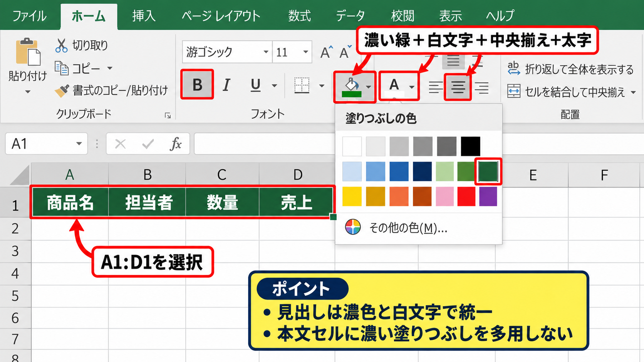Click 折り返して全体を表示する label
The width and height of the screenshot is (644, 362).
[x=579, y=69]
